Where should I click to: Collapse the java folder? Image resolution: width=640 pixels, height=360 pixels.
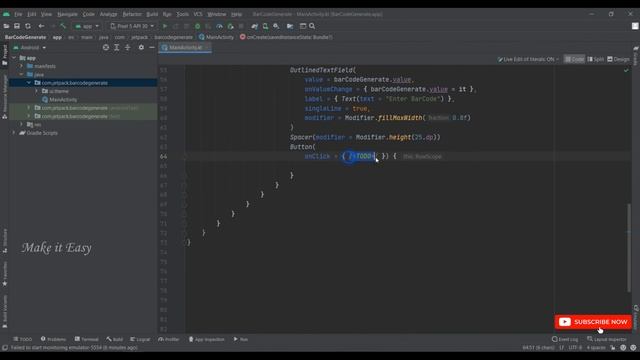(x=22, y=75)
